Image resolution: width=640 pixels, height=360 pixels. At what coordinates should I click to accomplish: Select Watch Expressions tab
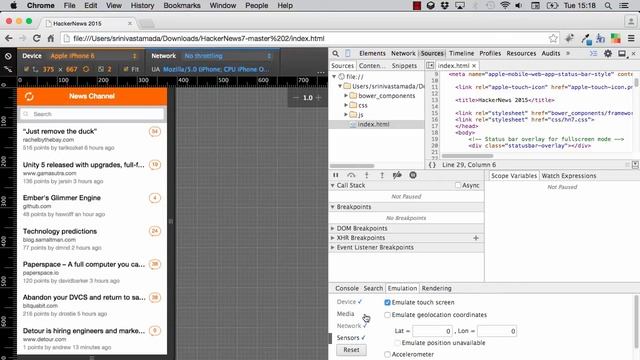(569, 176)
